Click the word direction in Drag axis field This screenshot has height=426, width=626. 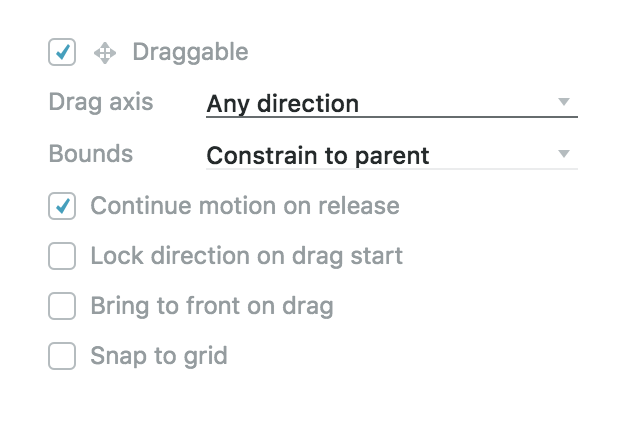coord(308,104)
